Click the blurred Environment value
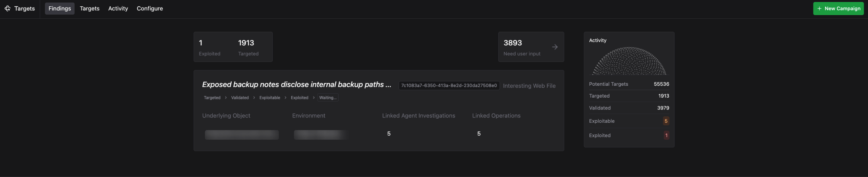868x177 pixels. [320, 135]
